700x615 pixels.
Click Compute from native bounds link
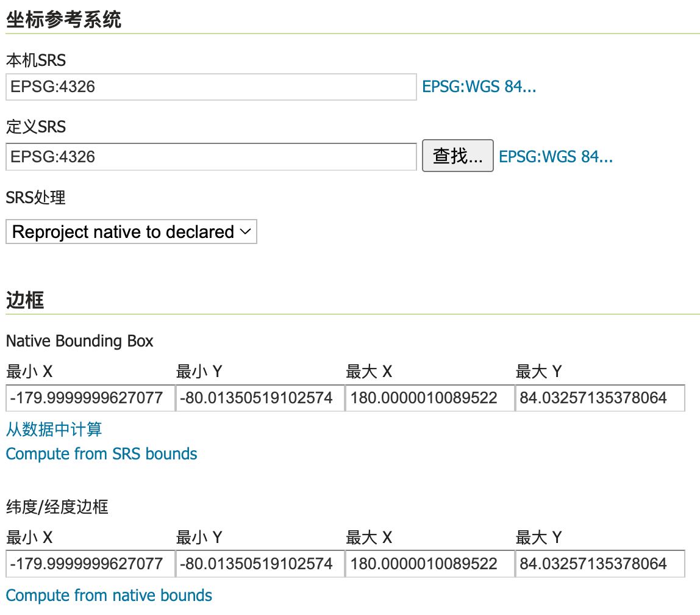[109, 595]
